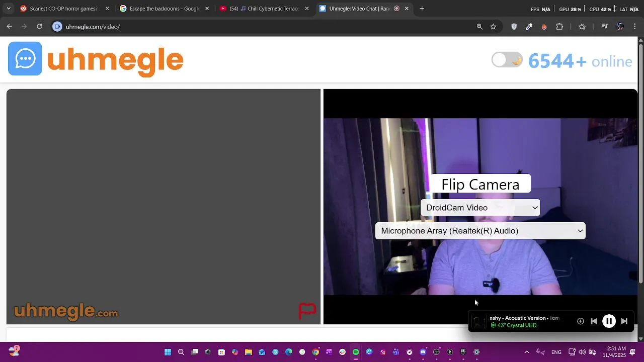Click the ENG language indicator
The height and width of the screenshot is (362, 644).
point(556,352)
